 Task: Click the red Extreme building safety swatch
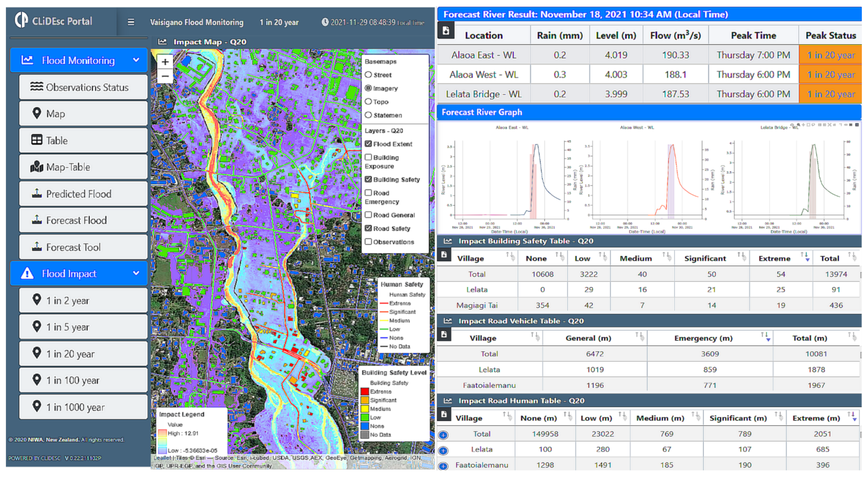click(365, 391)
